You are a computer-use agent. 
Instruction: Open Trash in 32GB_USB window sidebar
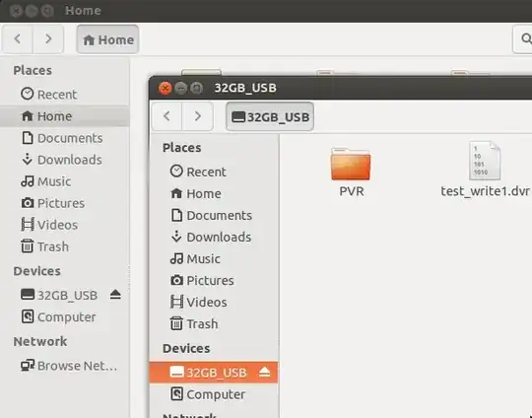click(214, 324)
